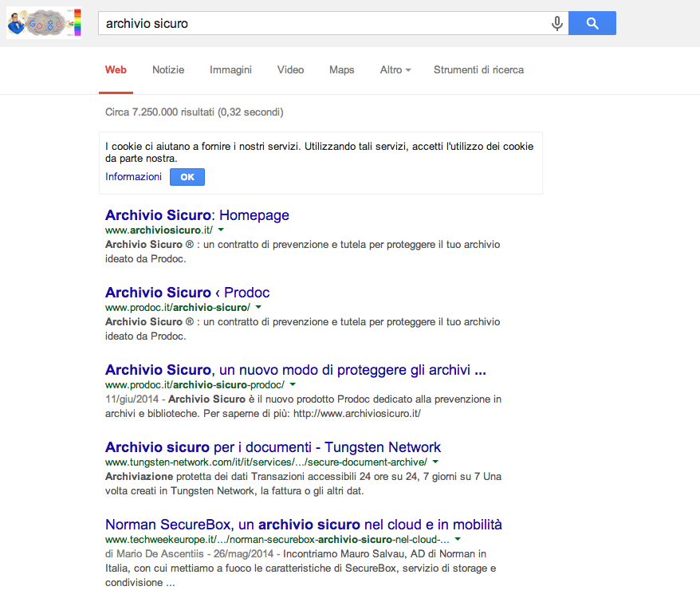Click byline 'di Mario De Ascentiis'

coord(155,554)
